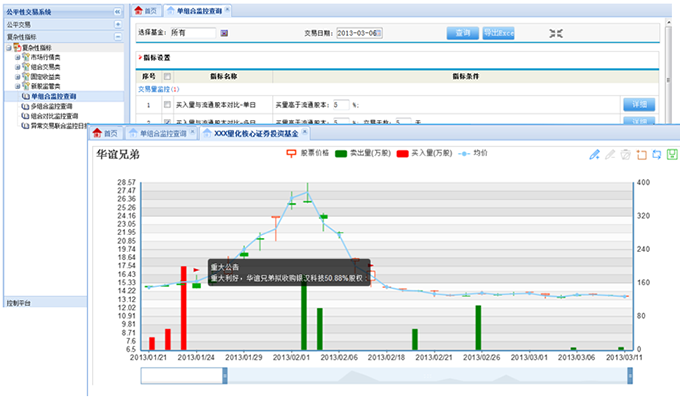Click the 导出Excel button
The height and width of the screenshot is (397, 680).
(499, 33)
